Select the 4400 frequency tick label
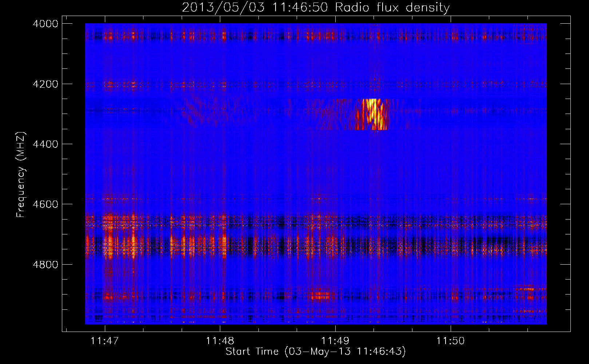 [46, 144]
